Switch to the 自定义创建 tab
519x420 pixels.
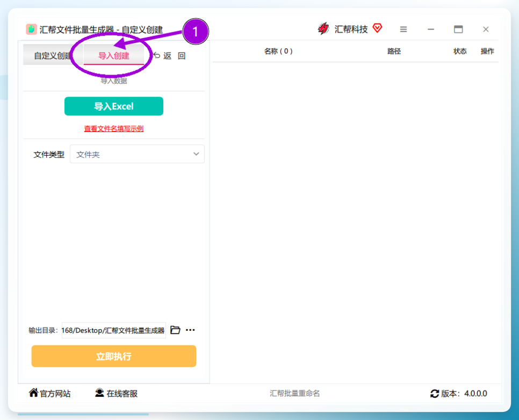53,55
